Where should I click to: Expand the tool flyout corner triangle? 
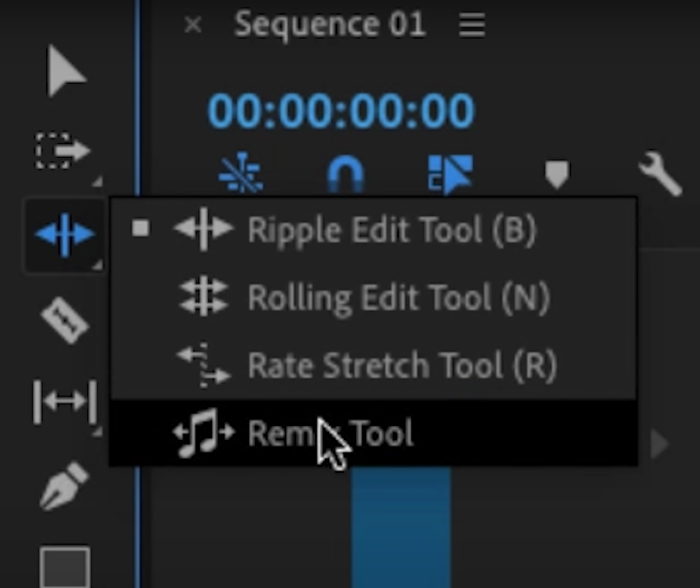click(96, 263)
